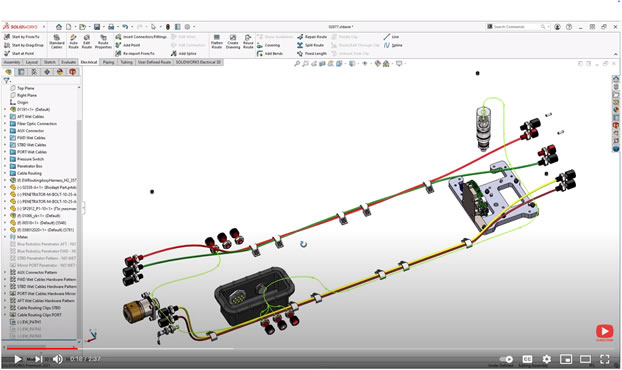The height and width of the screenshot is (370, 622).
Task: Click Insert Connectors/Fittings icon
Action: (x=118, y=36)
